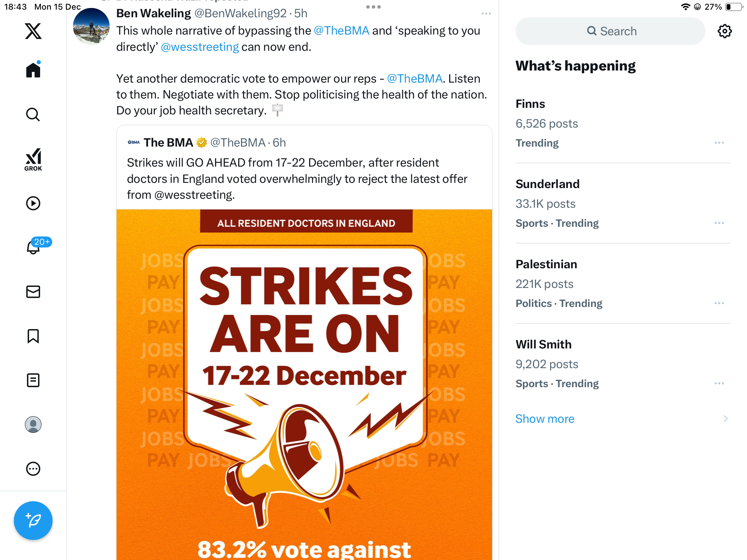View notifications with 20+ badge
The image size is (747, 560).
point(34,247)
